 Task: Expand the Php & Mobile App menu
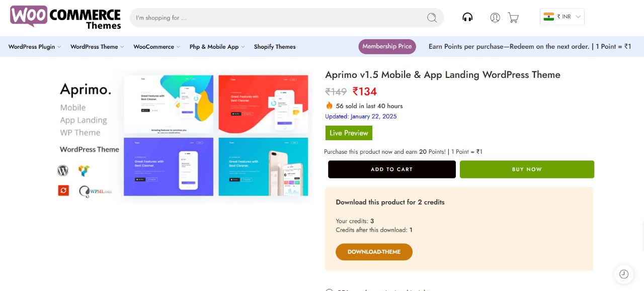(x=217, y=47)
